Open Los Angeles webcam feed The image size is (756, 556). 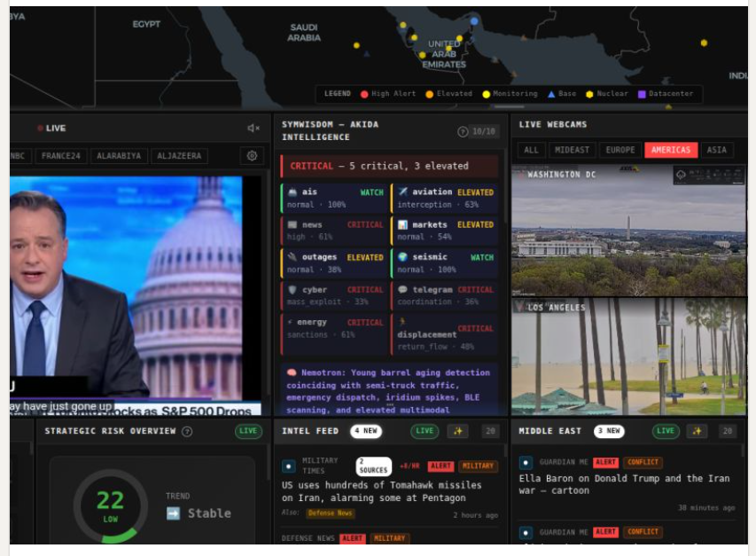click(x=628, y=356)
